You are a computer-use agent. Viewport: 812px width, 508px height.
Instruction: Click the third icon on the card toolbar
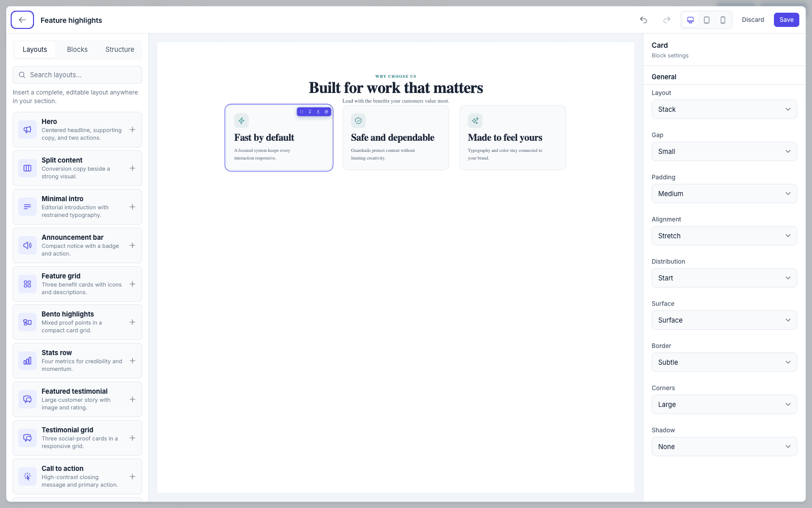pos(318,112)
